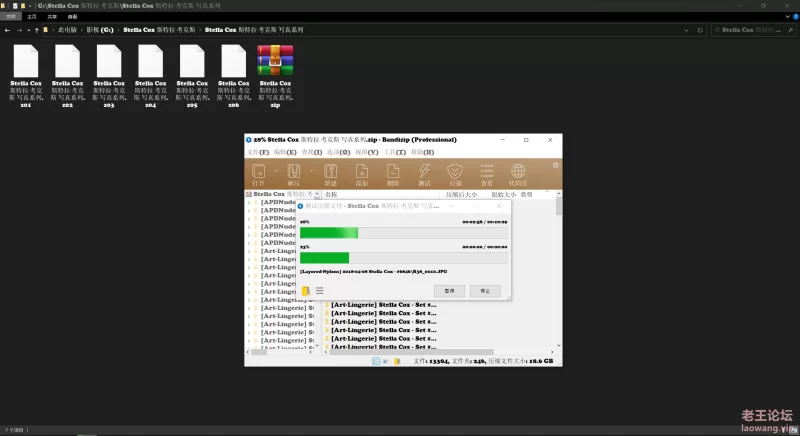The image size is (800, 436).
Task: Click the Scan (扫描) shield icon
Action: (455, 174)
